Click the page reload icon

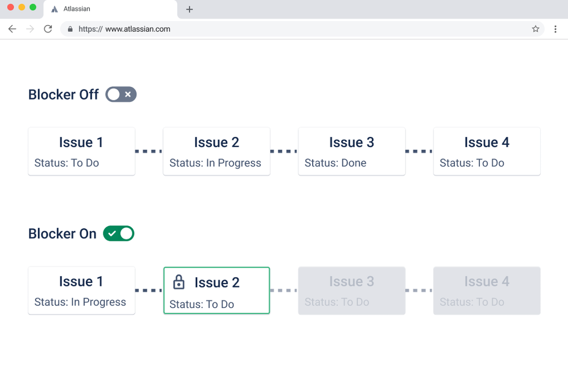(48, 28)
